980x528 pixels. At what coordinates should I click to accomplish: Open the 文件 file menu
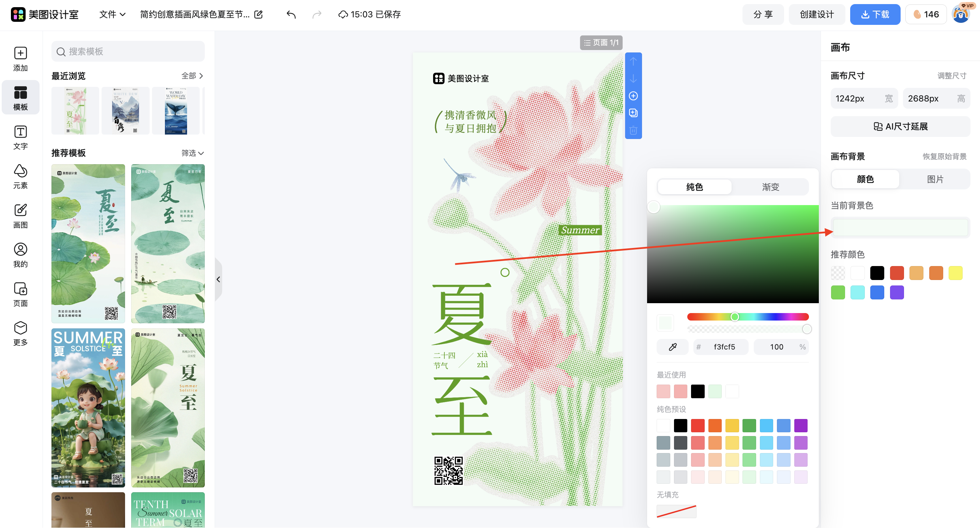[112, 14]
